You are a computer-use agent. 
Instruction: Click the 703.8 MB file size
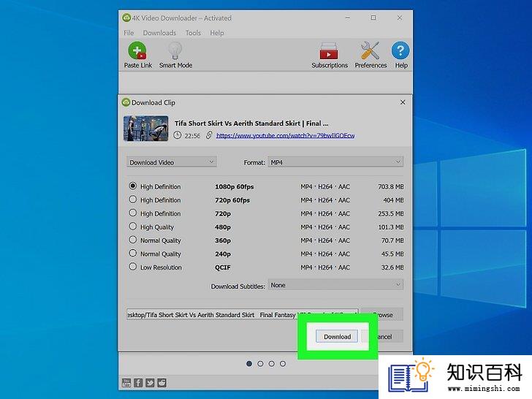[x=391, y=186]
